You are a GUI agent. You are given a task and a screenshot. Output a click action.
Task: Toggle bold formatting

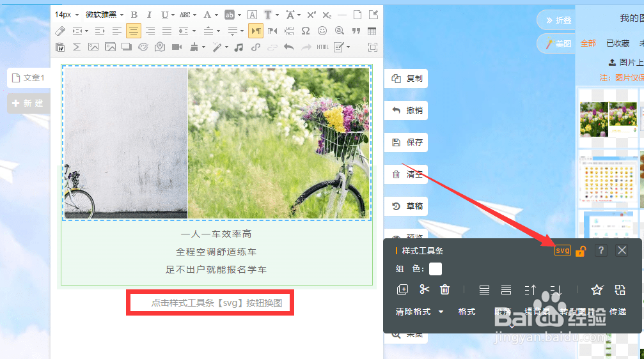[x=134, y=15]
